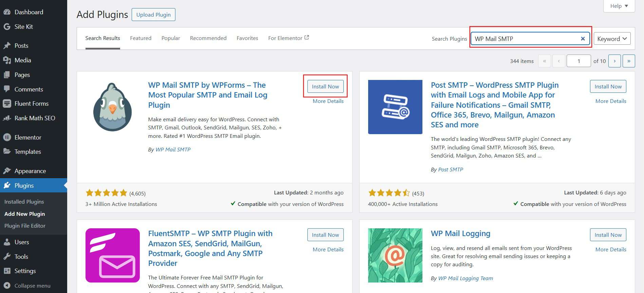The image size is (644, 293).
Task: Open Add New Plugin submenu item
Action: click(24, 214)
